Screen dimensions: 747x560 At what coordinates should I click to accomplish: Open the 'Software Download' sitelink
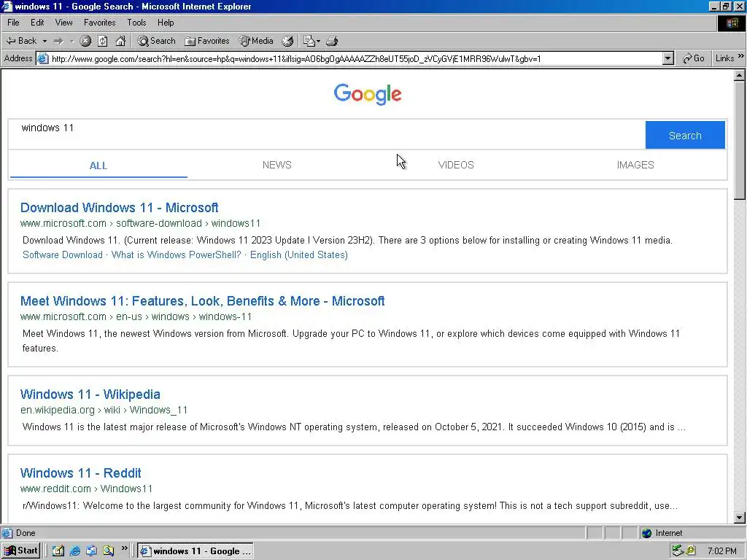click(63, 254)
